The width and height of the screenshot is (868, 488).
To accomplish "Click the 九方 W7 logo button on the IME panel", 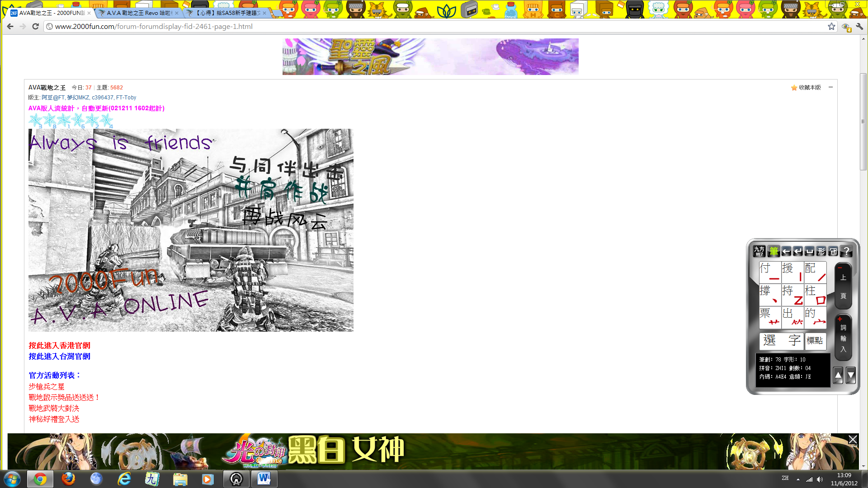I will 759,251.
